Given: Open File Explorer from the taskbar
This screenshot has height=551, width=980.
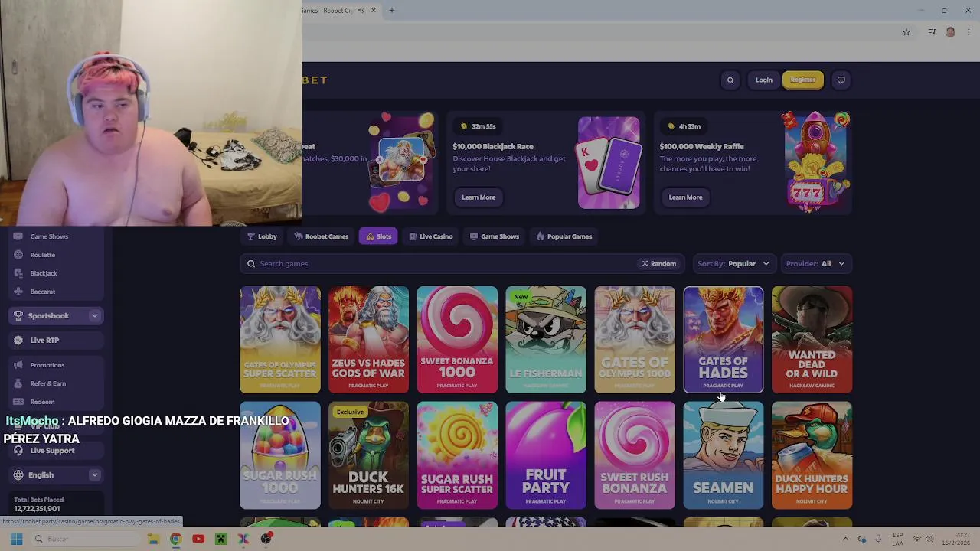Looking at the screenshot, I should point(153,539).
